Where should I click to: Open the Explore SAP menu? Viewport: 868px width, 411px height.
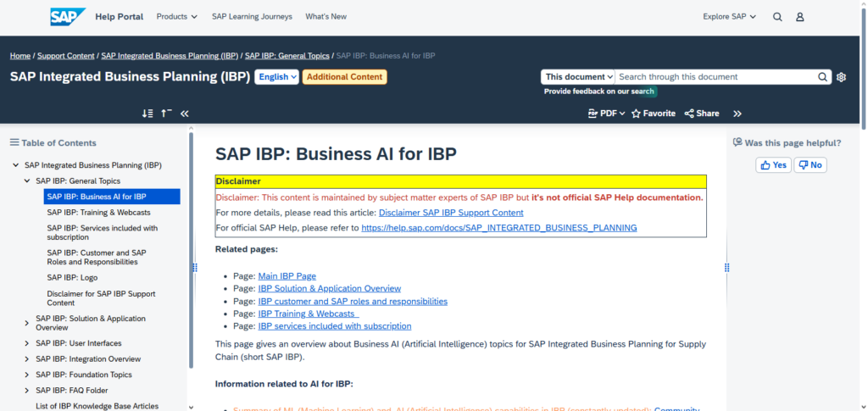[729, 17]
